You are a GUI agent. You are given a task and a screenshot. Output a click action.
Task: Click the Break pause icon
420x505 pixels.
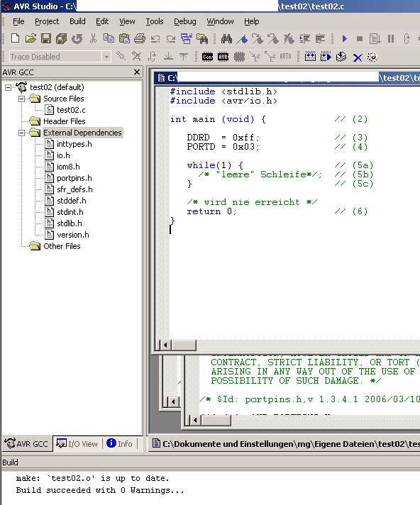(391, 38)
